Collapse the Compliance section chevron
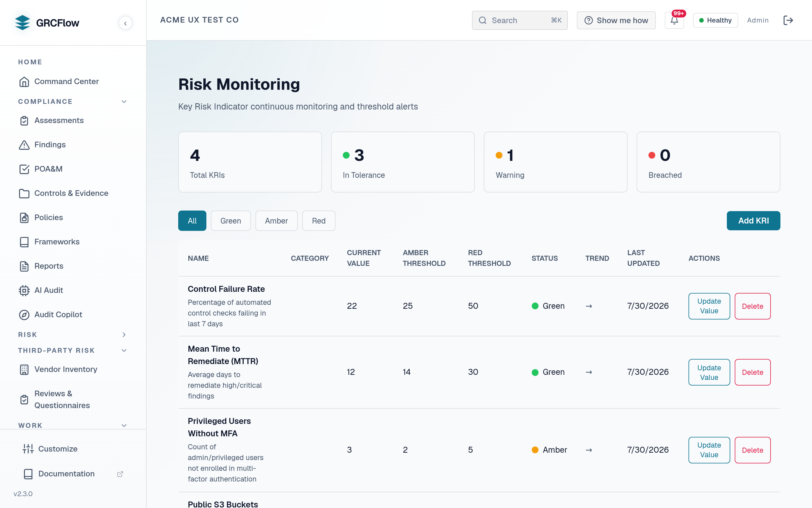The height and width of the screenshot is (508, 812). [x=124, y=102]
